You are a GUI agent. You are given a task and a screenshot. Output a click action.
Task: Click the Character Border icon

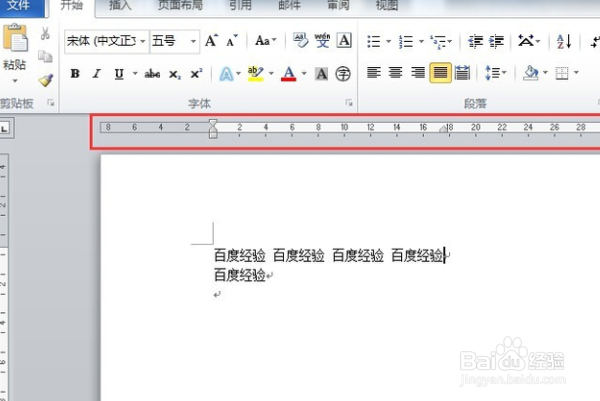coord(344,40)
